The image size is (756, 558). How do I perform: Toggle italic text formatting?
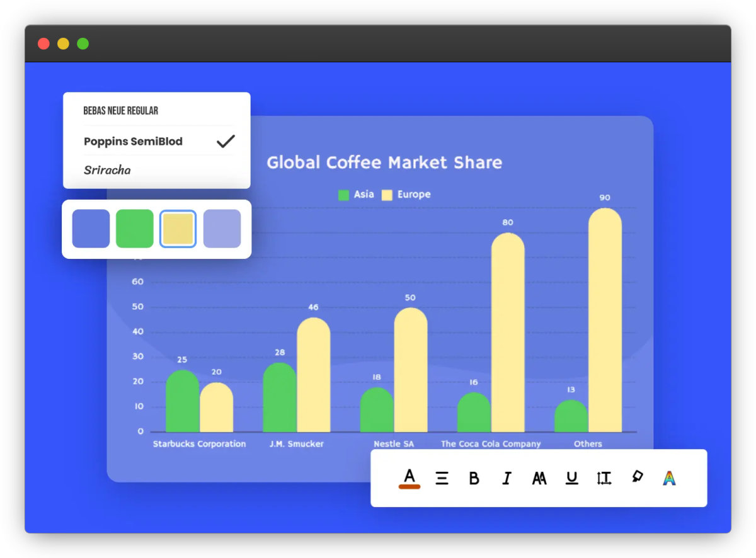tap(507, 479)
